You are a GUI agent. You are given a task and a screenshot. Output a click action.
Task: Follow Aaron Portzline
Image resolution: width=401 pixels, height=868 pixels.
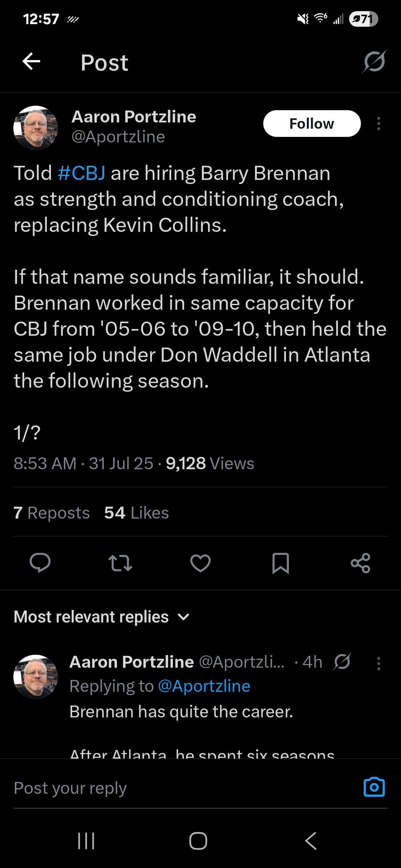312,124
